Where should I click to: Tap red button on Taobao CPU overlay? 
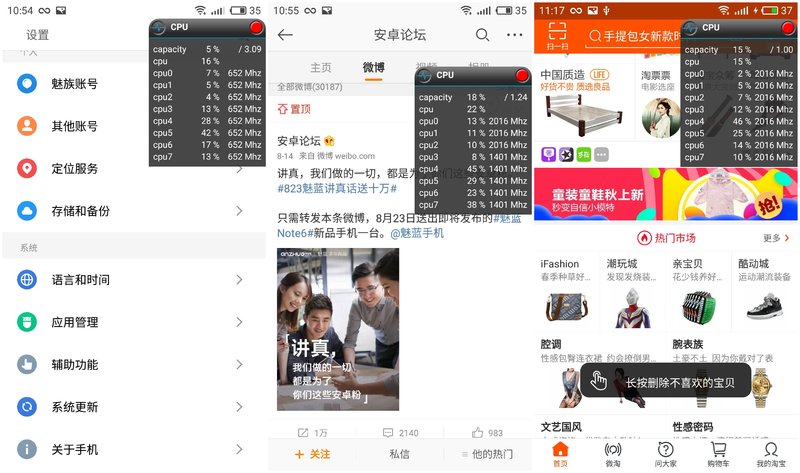click(x=788, y=28)
